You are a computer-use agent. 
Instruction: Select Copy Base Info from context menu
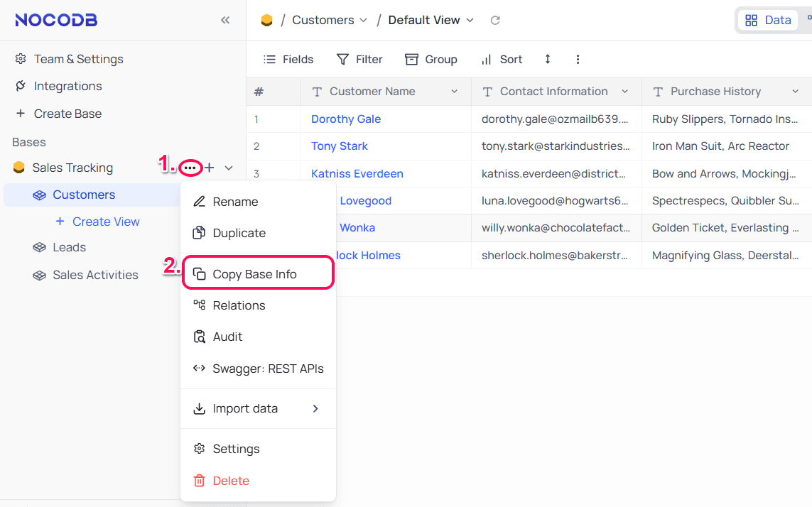(x=254, y=274)
